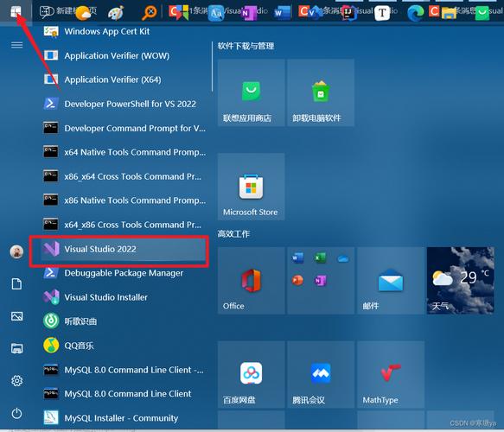Screen dimensions: 504x432
Task: Open the 腾讯会议 tile
Action: pyautogui.click(x=321, y=374)
